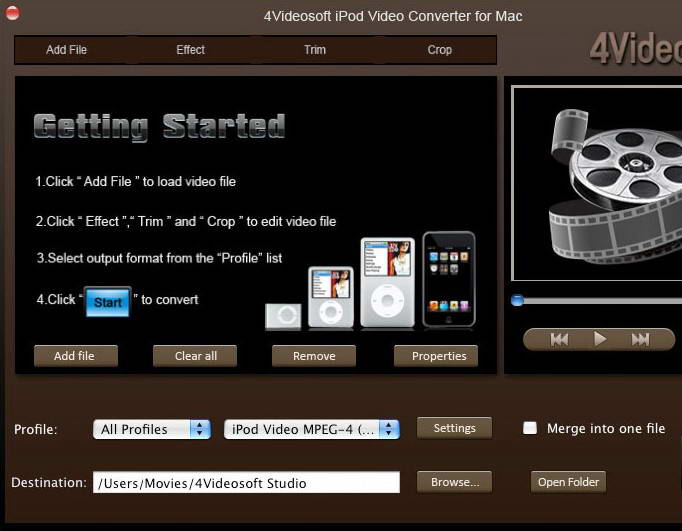Image resolution: width=682 pixels, height=531 pixels.
Task: Click the iPod nano image
Action: pyautogui.click(x=331, y=297)
